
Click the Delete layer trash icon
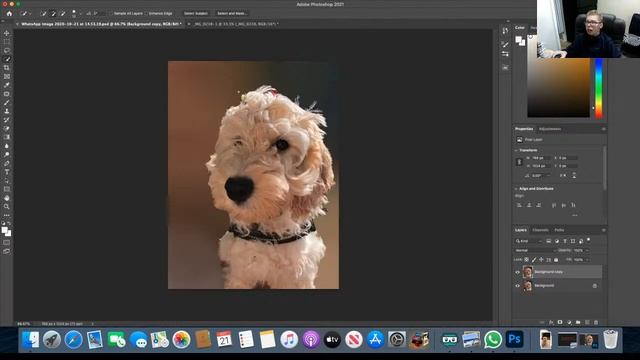click(x=596, y=322)
